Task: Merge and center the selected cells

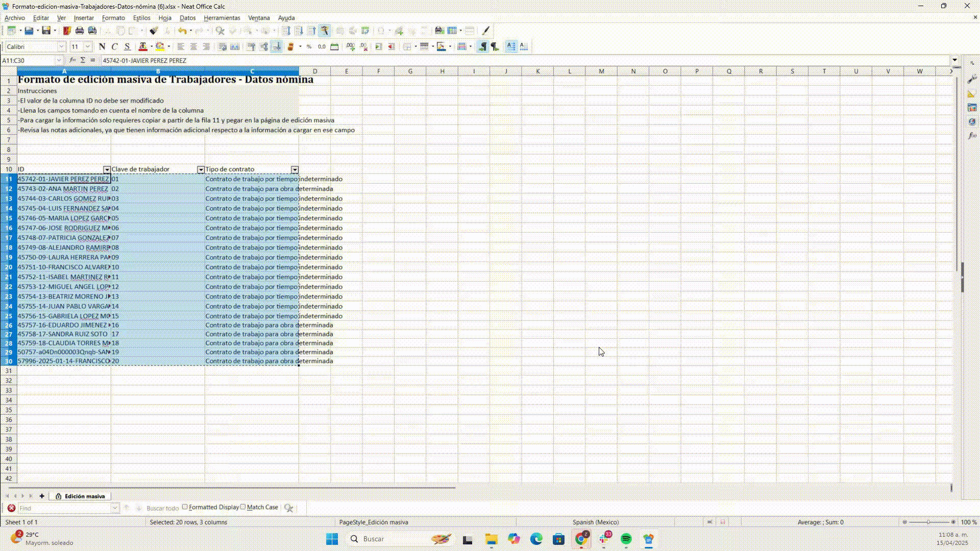Action: 235,46
